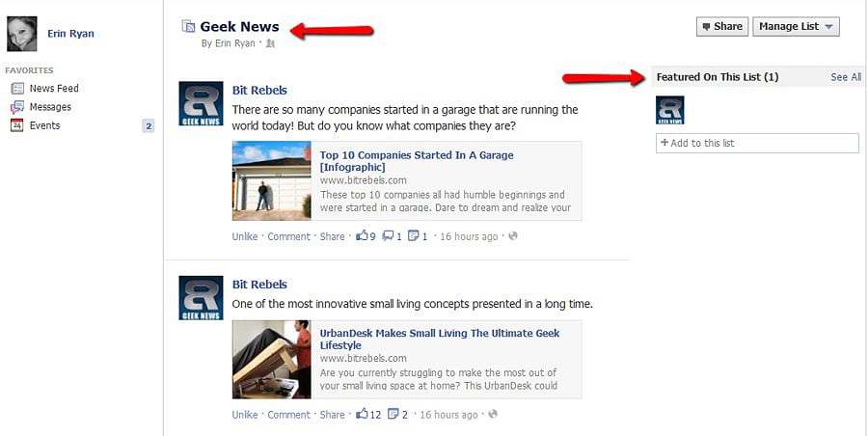Open Erin Ryan's profile picture

pyautogui.click(x=21, y=34)
